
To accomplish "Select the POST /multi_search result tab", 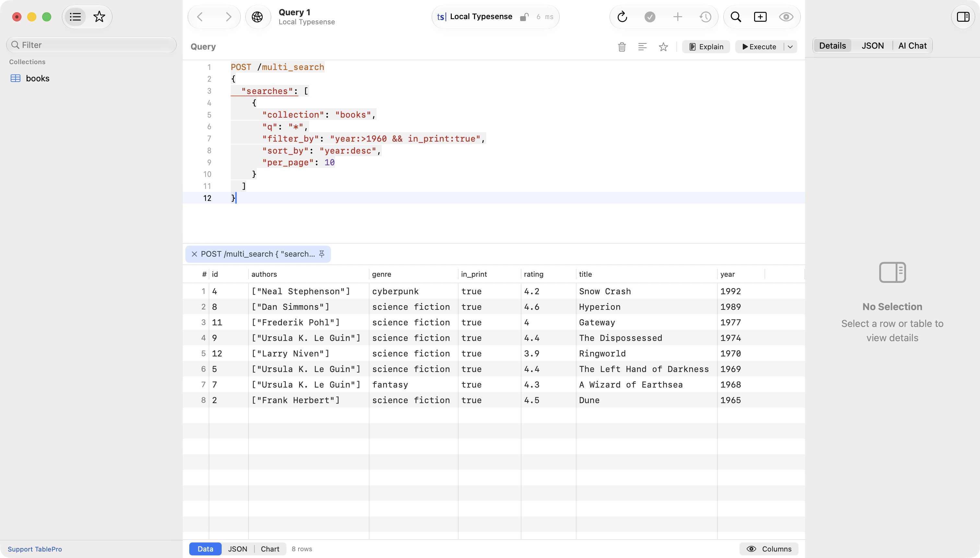I will pyautogui.click(x=258, y=254).
